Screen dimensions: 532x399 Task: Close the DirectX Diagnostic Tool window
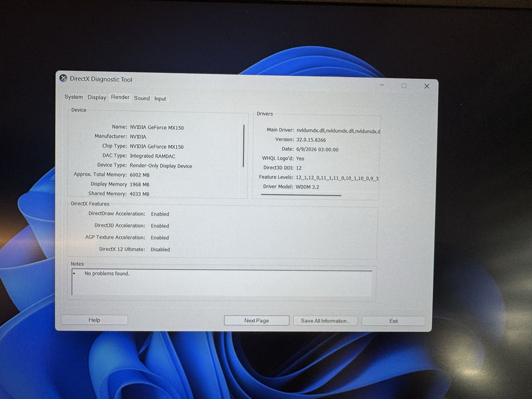pyautogui.click(x=427, y=86)
